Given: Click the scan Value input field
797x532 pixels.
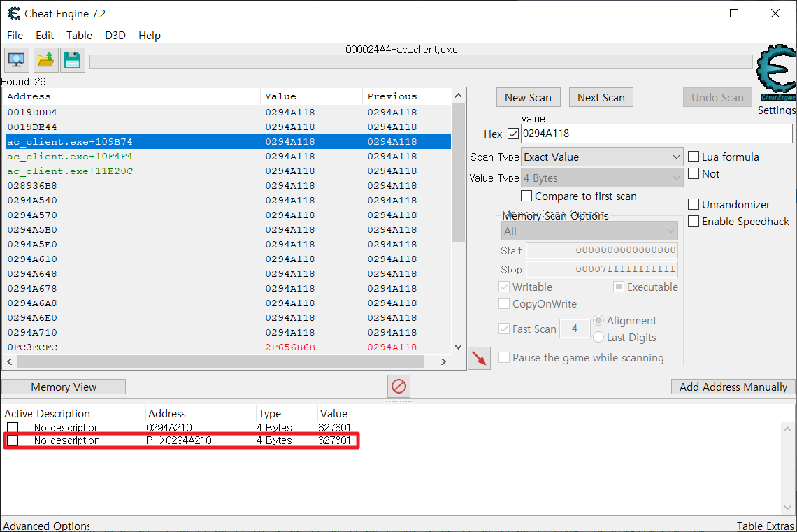Looking at the screenshot, I should (x=656, y=134).
